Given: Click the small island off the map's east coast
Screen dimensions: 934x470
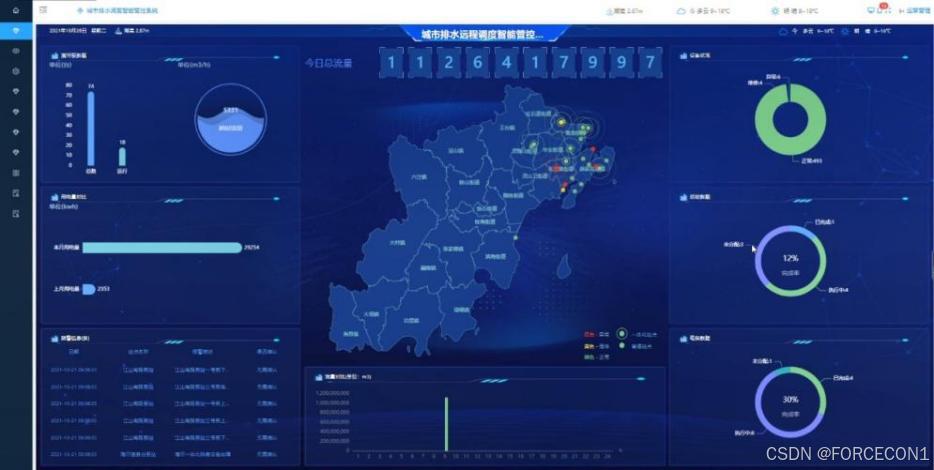Looking at the screenshot, I should 563,266.
